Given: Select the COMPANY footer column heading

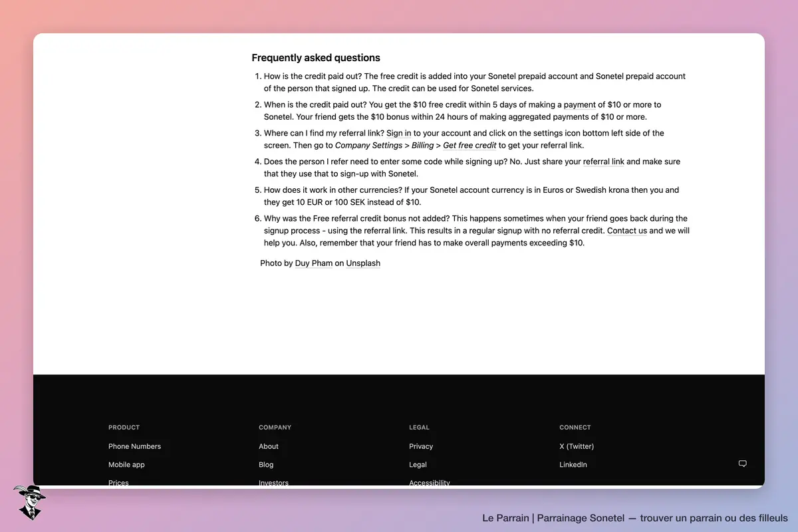Looking at the screenshot, I should tap(275, 428).
